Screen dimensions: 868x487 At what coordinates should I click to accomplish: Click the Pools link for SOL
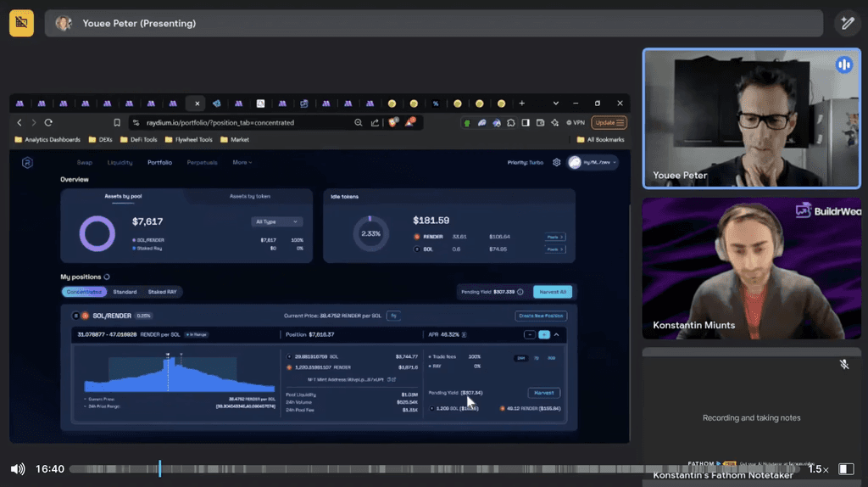(x=554, y=249)
